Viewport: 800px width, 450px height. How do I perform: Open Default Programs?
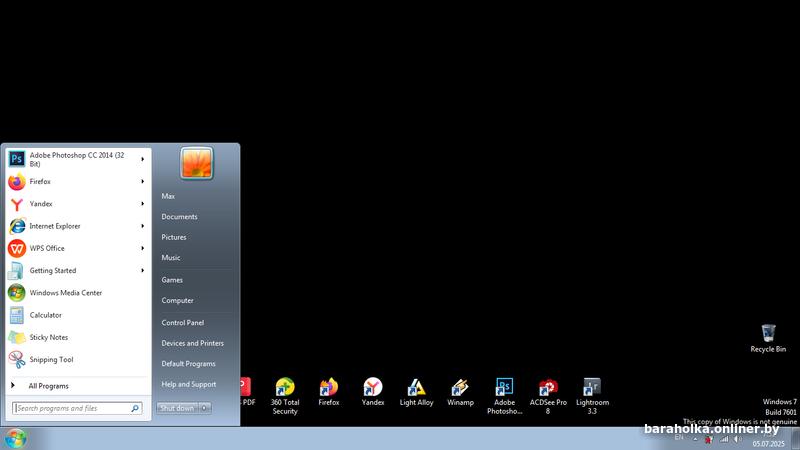188,364
